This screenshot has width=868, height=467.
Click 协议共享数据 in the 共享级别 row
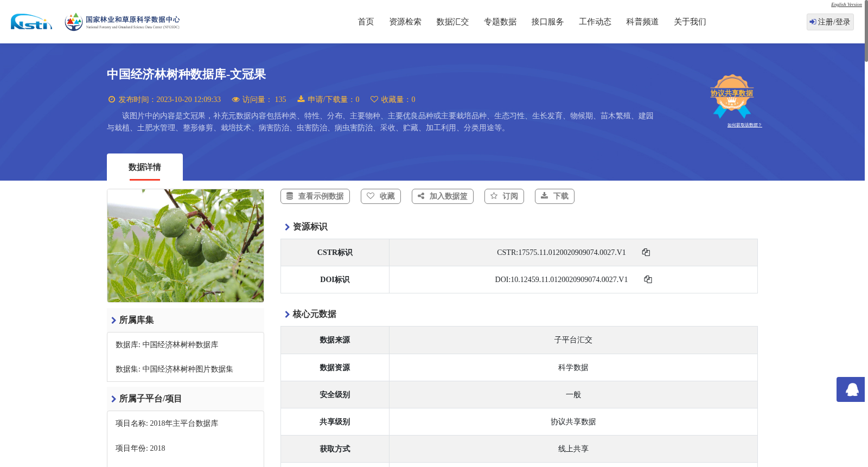(x=573, y=422)
